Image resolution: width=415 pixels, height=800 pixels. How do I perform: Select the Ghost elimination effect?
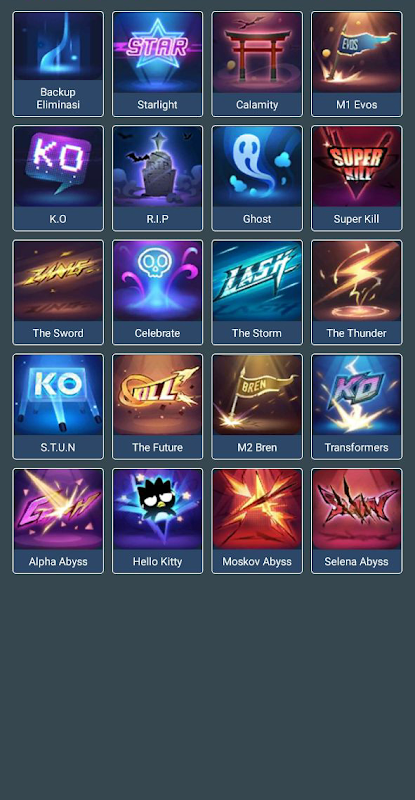click(x=257, y=179)
